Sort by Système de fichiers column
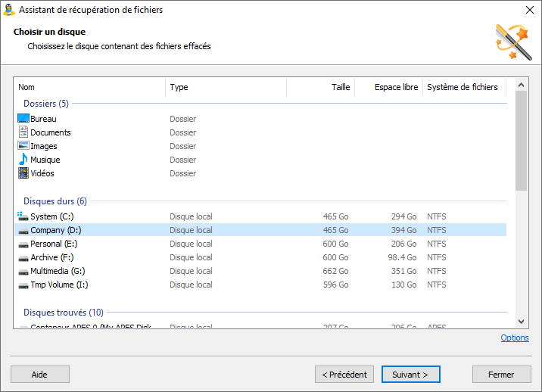The width and height of the screenshot is (542, 392). pos(464,87)
